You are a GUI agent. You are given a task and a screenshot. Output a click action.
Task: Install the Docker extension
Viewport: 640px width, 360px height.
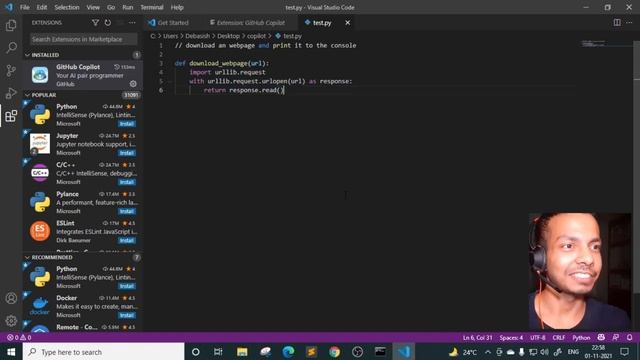click(x=127, y=315)
